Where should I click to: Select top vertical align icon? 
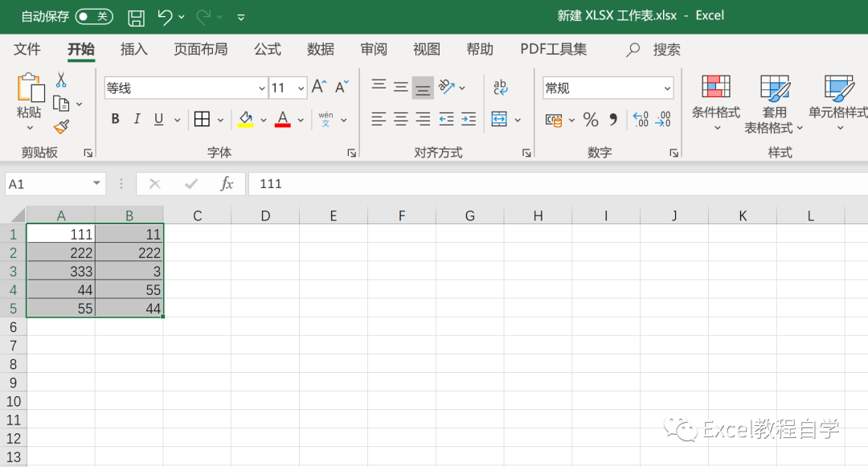(x=379, y=86)
